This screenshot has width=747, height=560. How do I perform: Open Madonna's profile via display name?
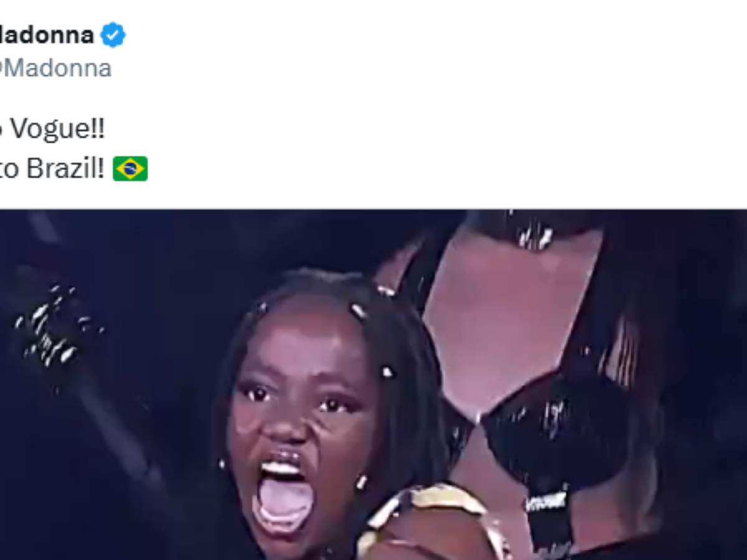[x=46, y=35]
